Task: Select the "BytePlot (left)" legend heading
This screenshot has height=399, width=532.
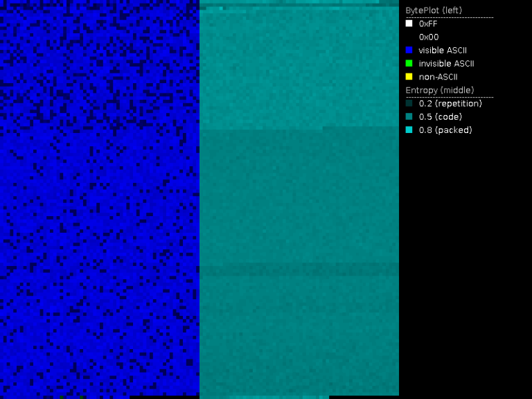Action: click(433, 10)
